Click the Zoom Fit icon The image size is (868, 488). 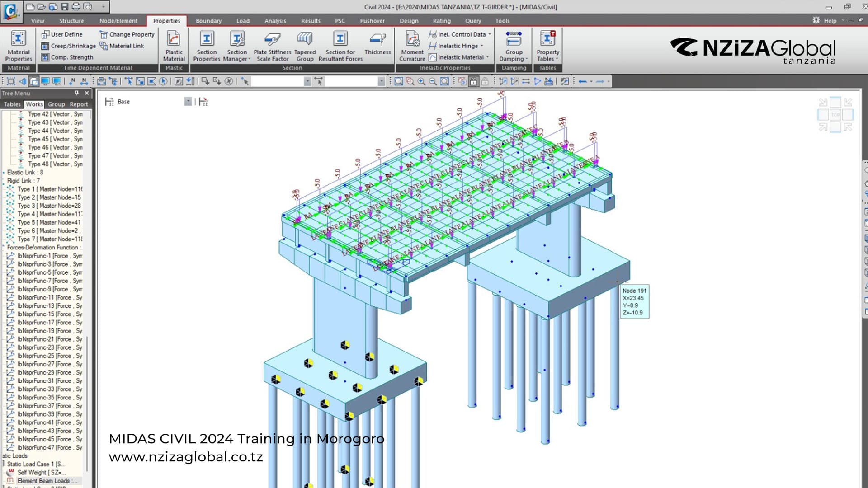[x=398, y=81]
